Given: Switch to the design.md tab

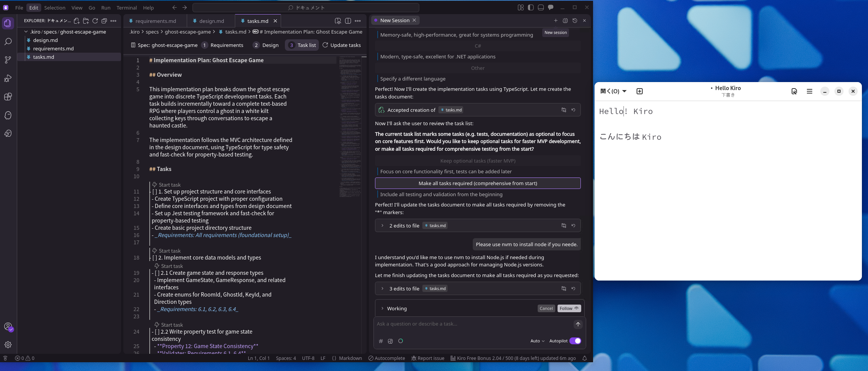Looking at the screenshot, I should point(211,21).
